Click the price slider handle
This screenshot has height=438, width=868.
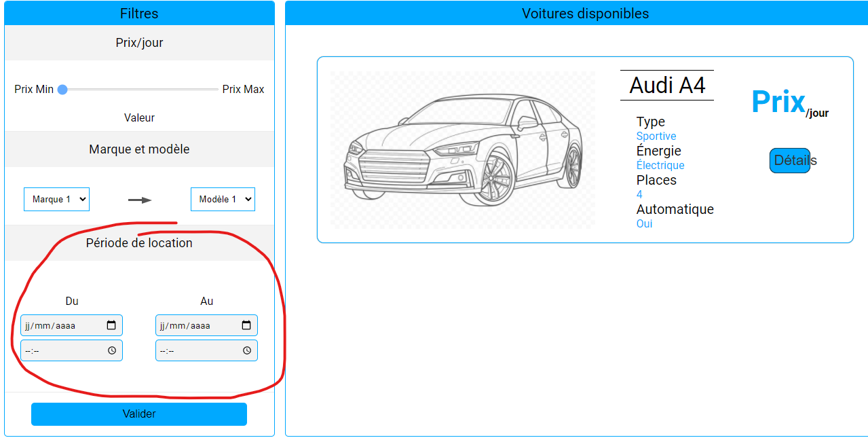62,89
